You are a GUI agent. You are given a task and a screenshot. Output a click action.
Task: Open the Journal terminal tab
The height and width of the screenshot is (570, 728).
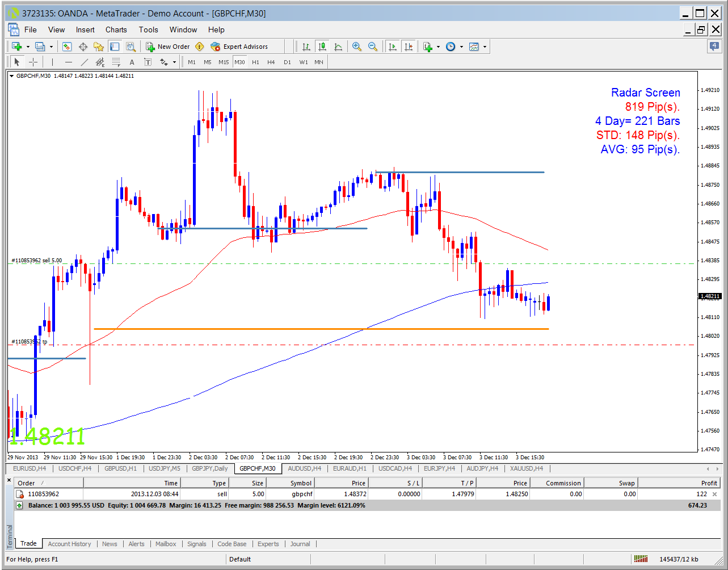coord(300,544)
